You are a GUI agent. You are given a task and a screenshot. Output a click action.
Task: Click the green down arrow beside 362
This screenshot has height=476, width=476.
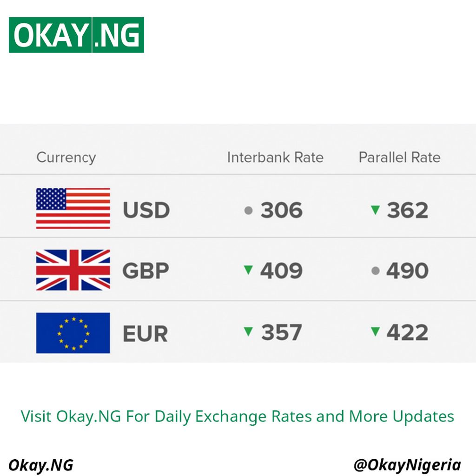[375, 210]
